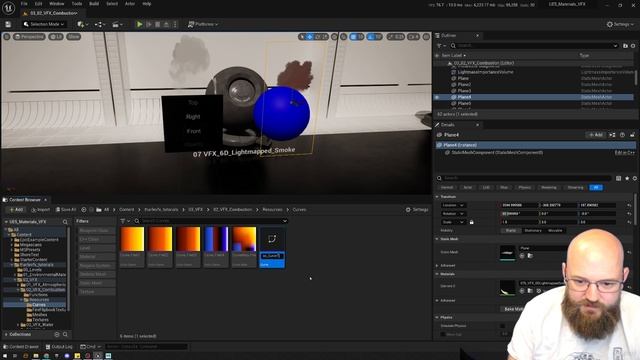Select the Streaming filter in Details
The height and width of the screenshot is (360, 640).
click(575, 187)
